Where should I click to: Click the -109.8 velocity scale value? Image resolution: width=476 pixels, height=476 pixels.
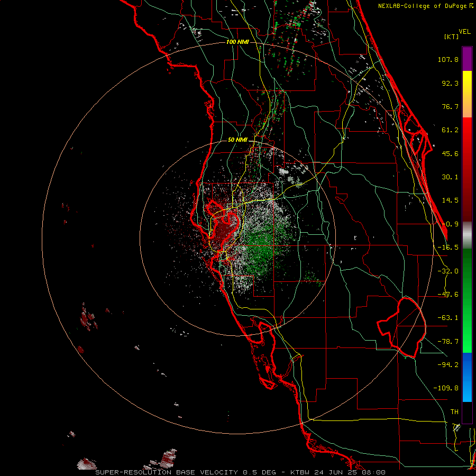click(x=446, y=388)
